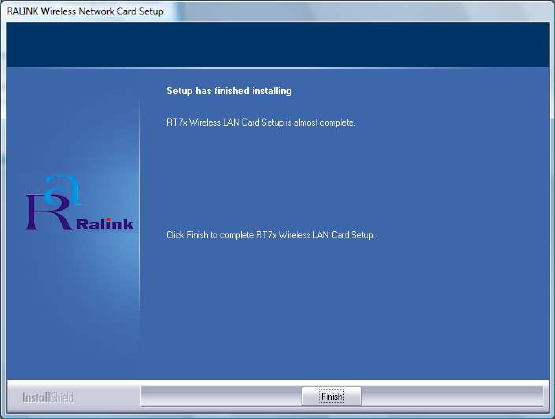The width and height of the screenshot is (555, 419).
Task: Click the RALINK Wireless Network Card Setup title
Action: 85,11
